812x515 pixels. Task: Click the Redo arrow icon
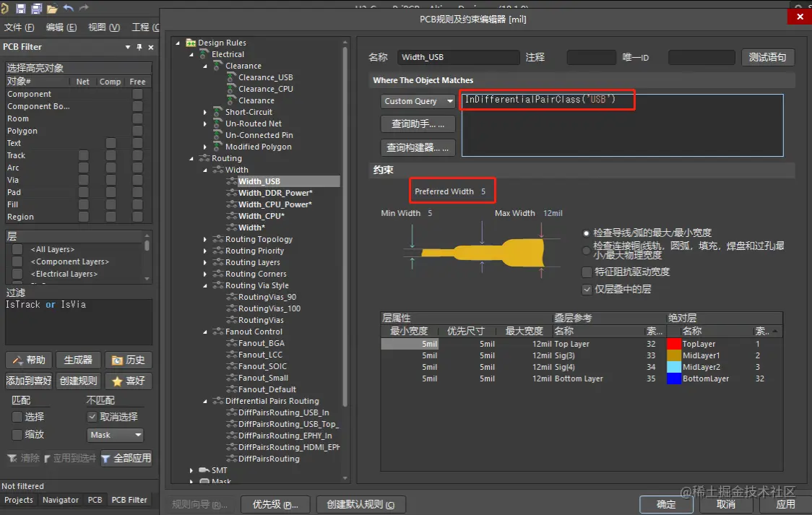point(84,8)
